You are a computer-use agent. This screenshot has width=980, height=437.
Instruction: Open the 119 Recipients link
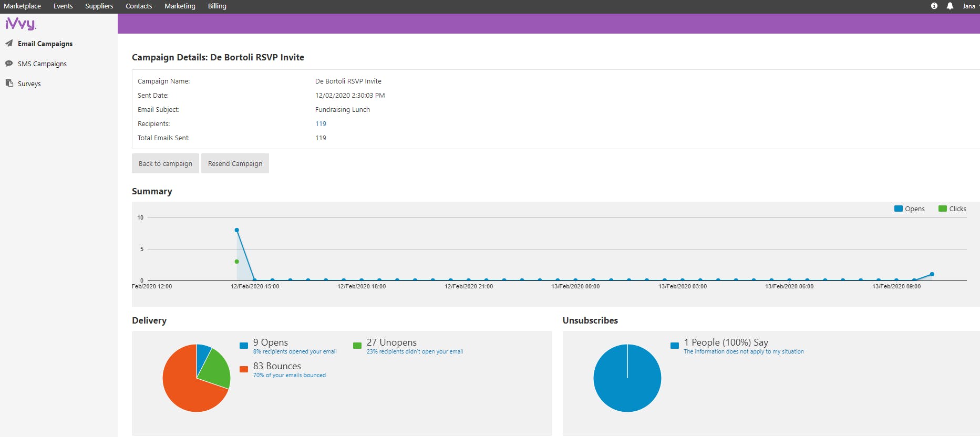pyautogui.click(x=321, y=123)
